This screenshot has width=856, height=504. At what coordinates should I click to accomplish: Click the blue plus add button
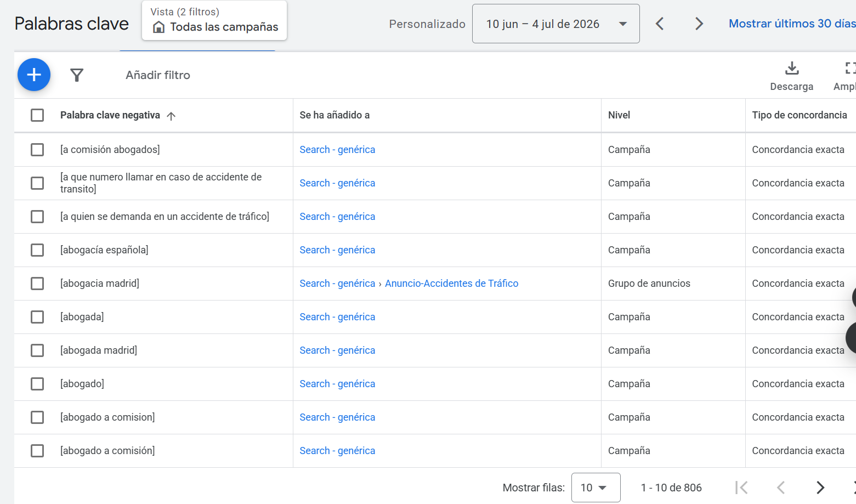tap(34, 75)
